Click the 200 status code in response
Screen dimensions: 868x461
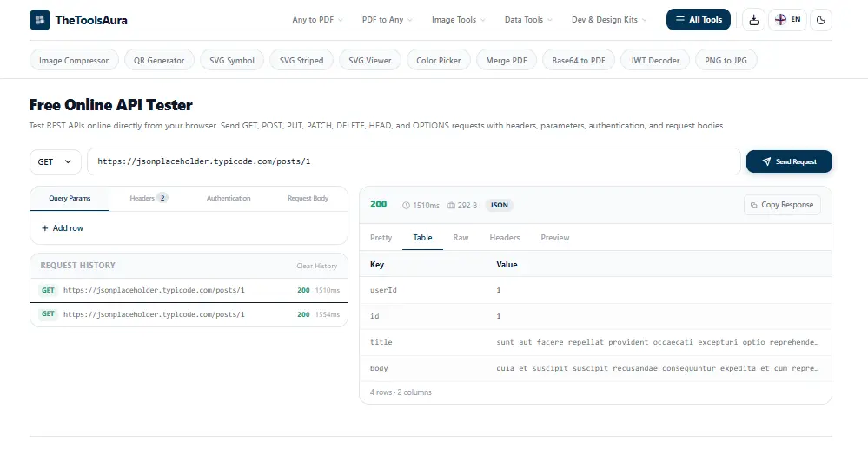(x=379, y=204)
